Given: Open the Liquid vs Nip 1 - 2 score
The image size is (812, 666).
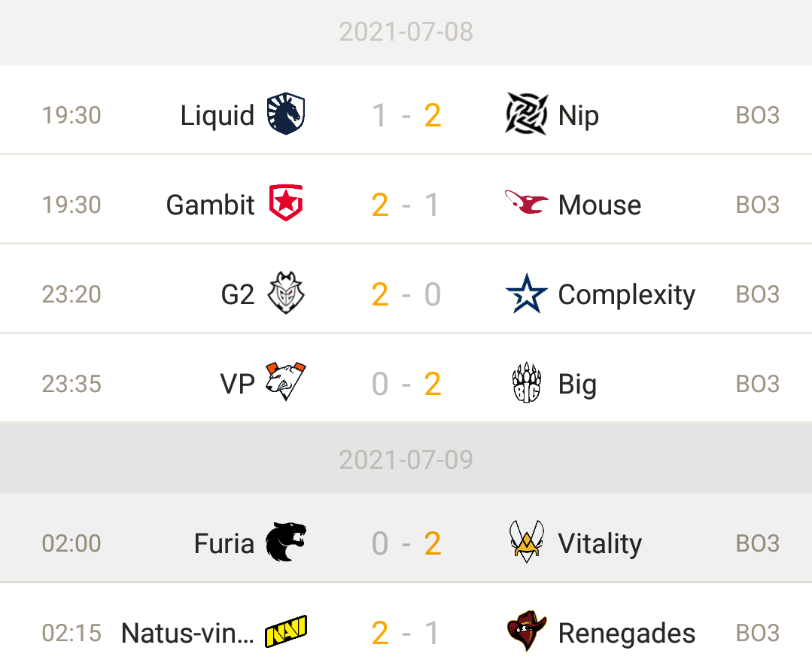Looking at the screenshot, I should (406, 115).
